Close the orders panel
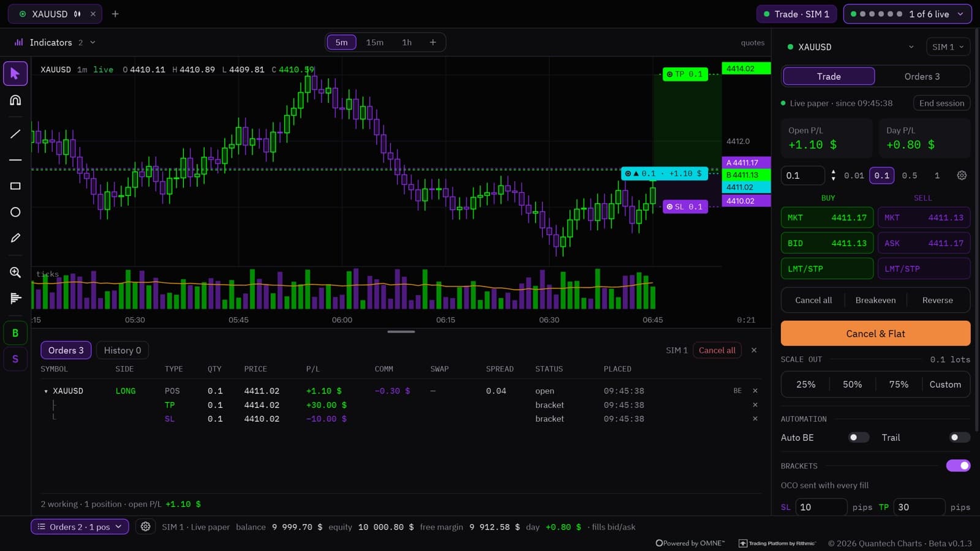This screenshot has width=980, height=551. click(754, 350)
